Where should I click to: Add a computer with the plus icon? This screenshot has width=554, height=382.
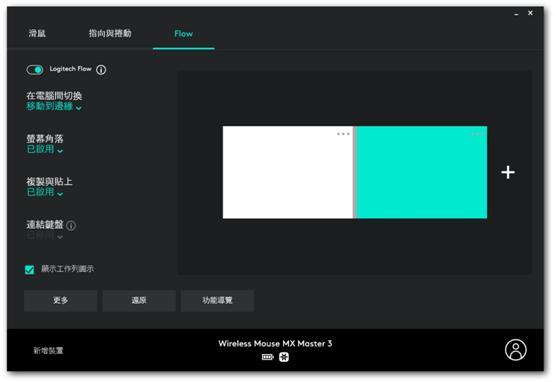click(508, 172)
